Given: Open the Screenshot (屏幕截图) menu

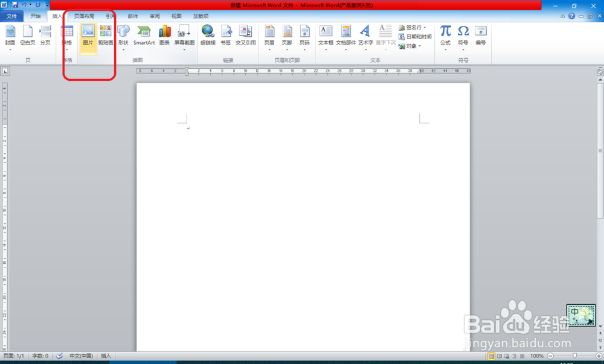Looking at the screenshot, I should 184,37.
